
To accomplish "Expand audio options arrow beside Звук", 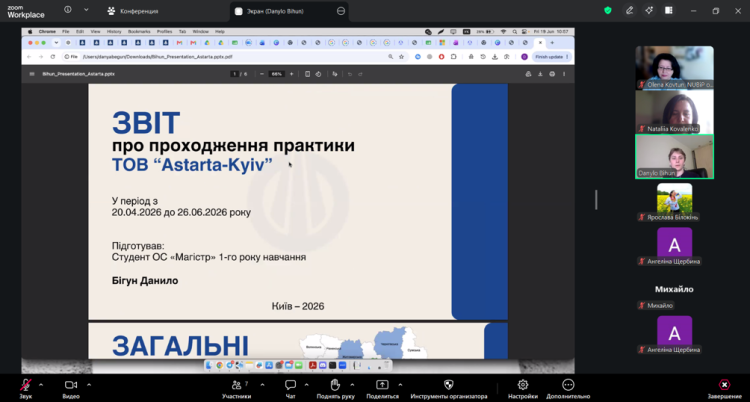I will [x=41, y=384].
